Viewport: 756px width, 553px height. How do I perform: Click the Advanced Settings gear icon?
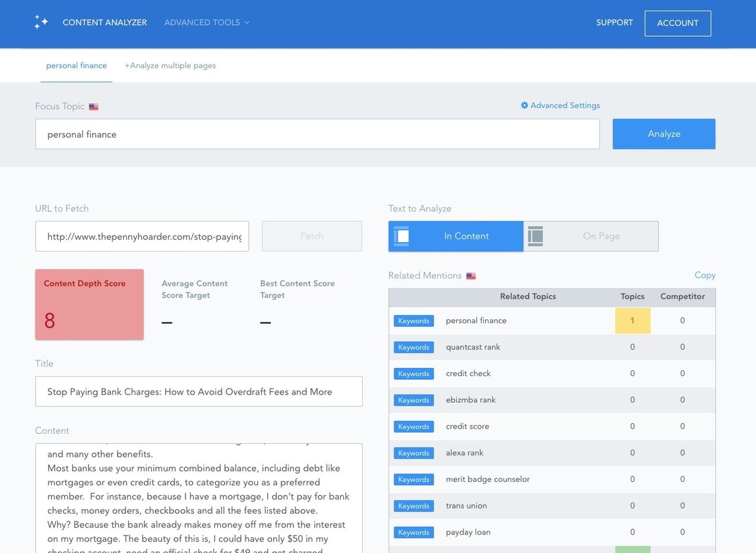pyautogui.click(x=524, y=105)
